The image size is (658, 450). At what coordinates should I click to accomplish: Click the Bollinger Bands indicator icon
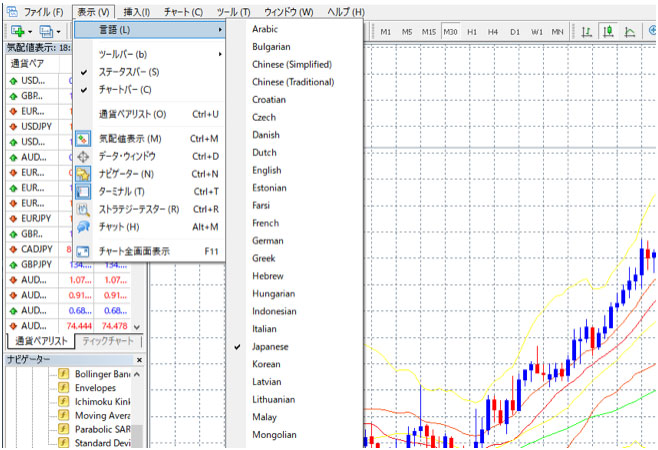[63, 374]
